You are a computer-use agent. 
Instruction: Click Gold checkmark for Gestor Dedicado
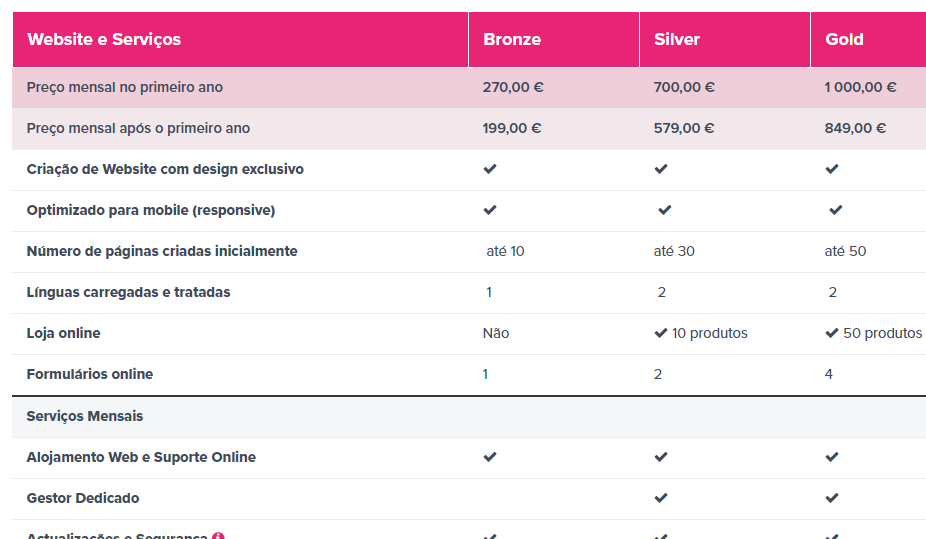point(832,498)
